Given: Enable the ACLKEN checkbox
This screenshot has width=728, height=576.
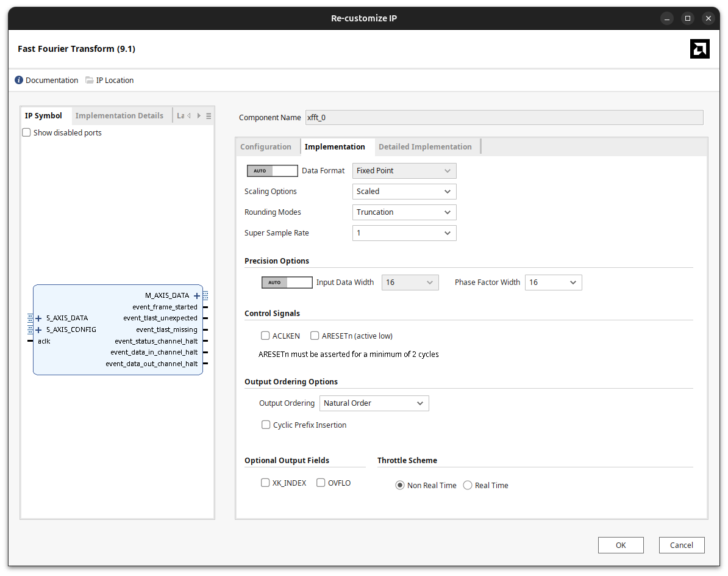Looking at the screenshot, I should 265,336.
